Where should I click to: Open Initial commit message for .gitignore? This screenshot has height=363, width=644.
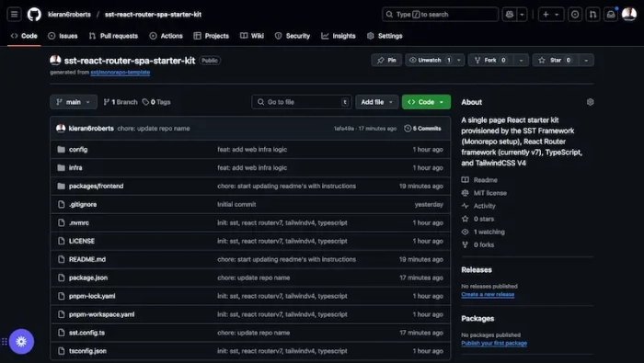236,205
